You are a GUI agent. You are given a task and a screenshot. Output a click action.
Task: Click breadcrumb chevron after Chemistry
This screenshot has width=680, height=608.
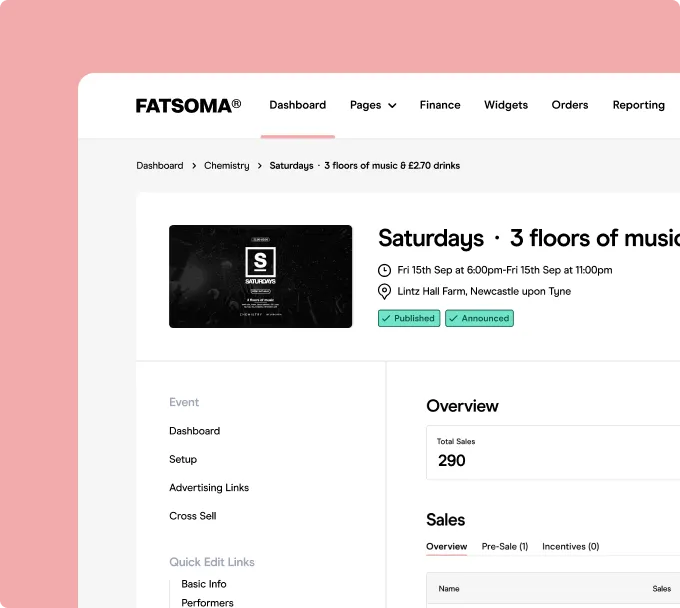[x=259, y=166]
